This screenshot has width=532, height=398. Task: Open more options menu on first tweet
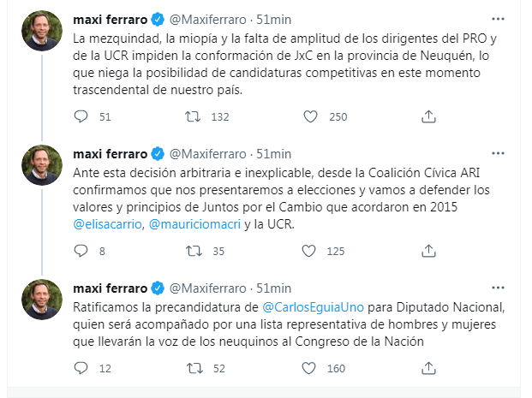click(498, 19)
